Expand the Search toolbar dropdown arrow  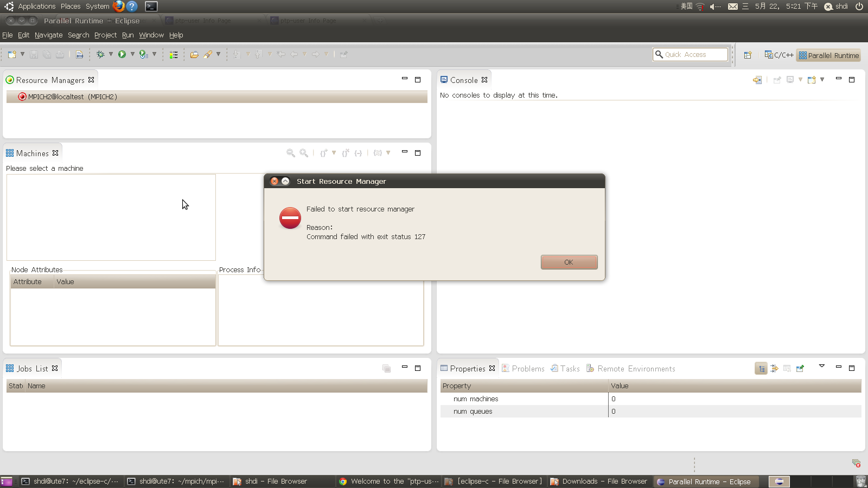(218, 54)
